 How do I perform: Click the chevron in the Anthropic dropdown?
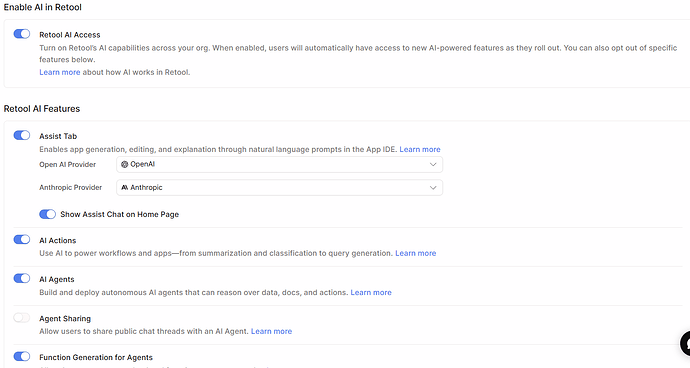(433, 188)
